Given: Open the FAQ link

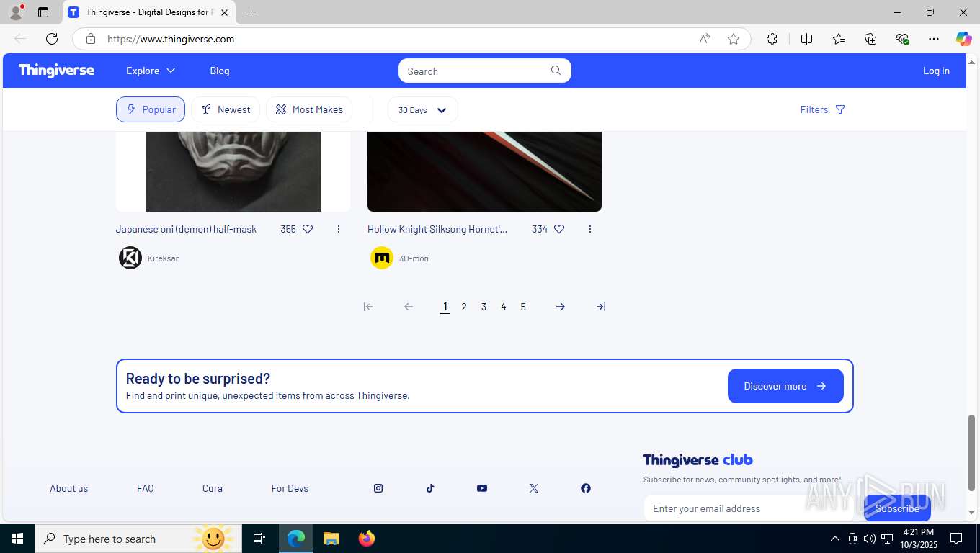Looking at the screenshot, I should tap(146, 488).
